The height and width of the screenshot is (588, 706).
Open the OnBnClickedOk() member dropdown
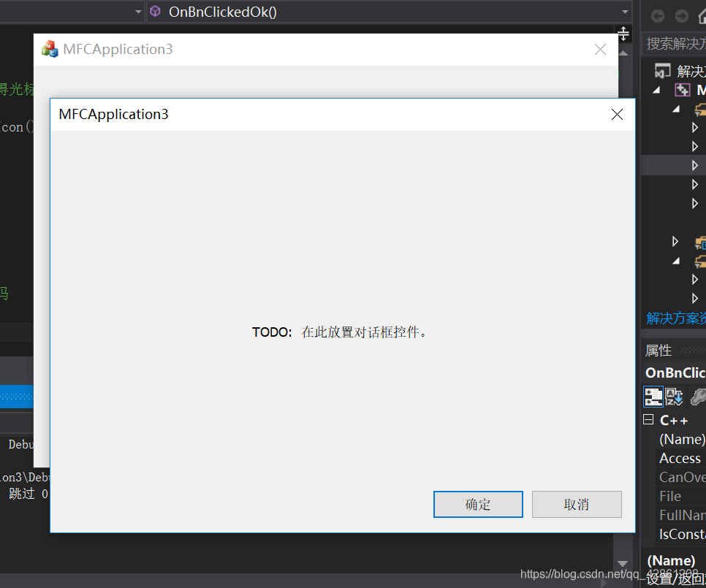pyautogui.click(x=625, y=12)
